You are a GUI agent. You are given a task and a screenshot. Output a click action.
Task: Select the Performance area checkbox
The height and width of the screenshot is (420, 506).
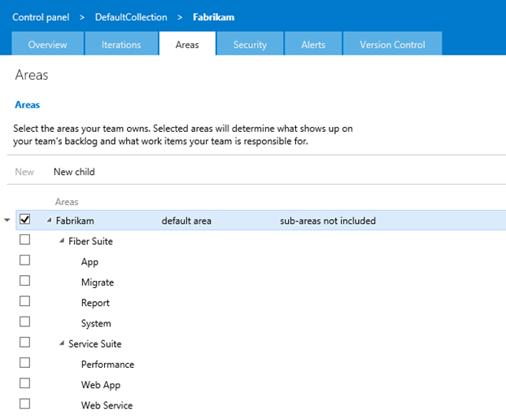(x=25, y=363)
